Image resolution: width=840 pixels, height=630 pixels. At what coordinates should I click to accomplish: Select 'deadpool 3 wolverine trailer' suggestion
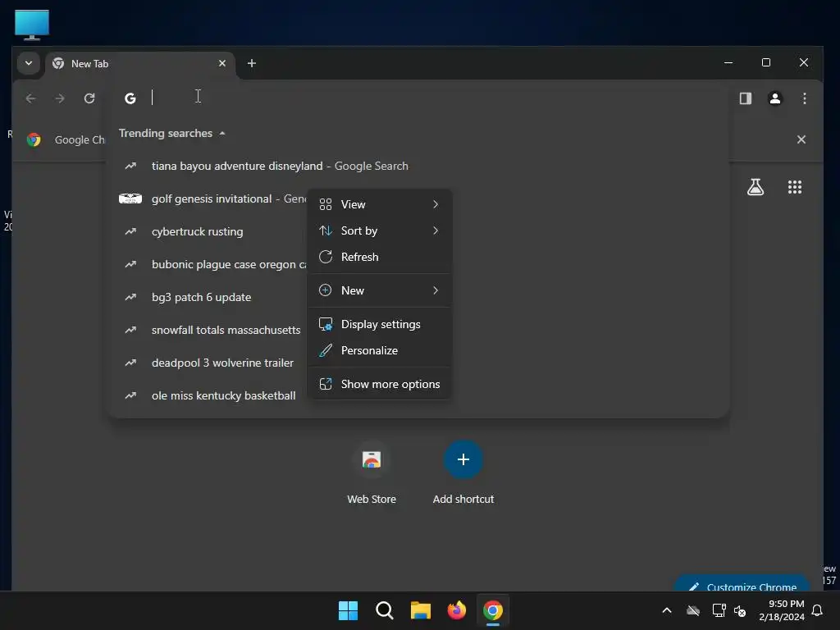point(209,363)
